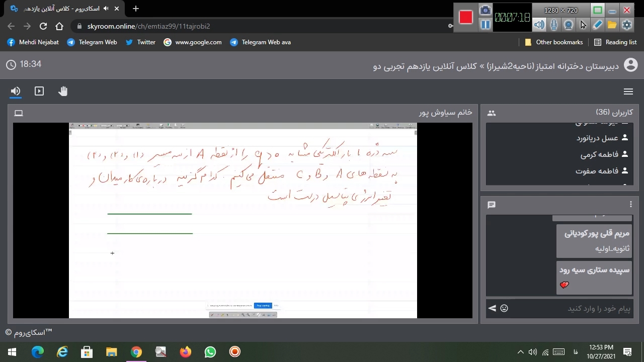This screenshot has height=362, width=644.
Task: Open the Skyroom hamburger menu
Action: (x=628, y=92)
